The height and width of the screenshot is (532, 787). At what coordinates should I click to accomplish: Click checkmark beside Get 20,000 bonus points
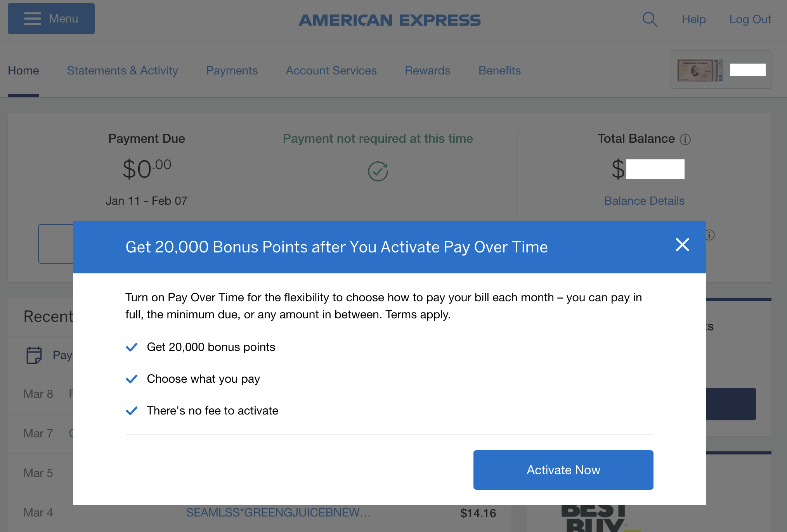[x=132, y=347]
